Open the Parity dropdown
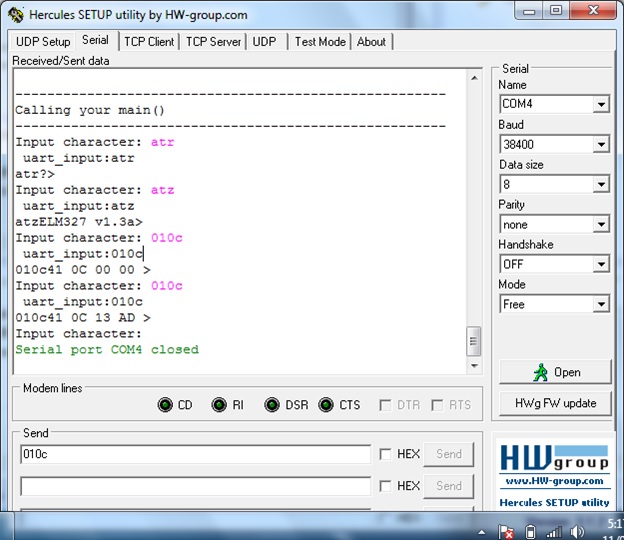Viewport: 624px width, 540px height. pos(601,224)
